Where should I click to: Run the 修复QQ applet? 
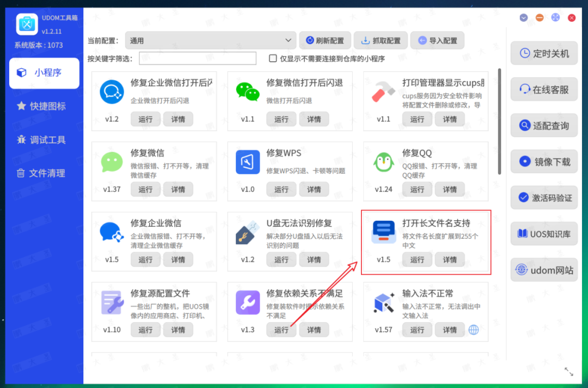click(x=417, y=190)
